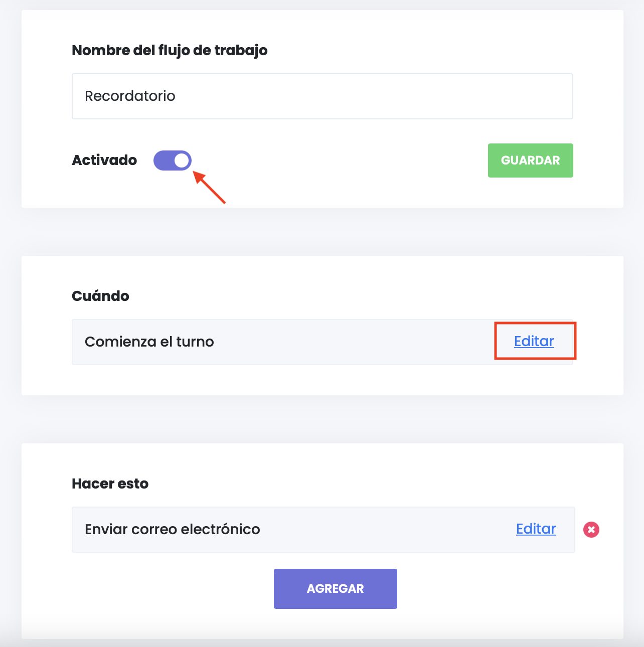The image size is (644, 647).
Task: Select the Enviar correo electrónico row
Action: click(324, 530)
